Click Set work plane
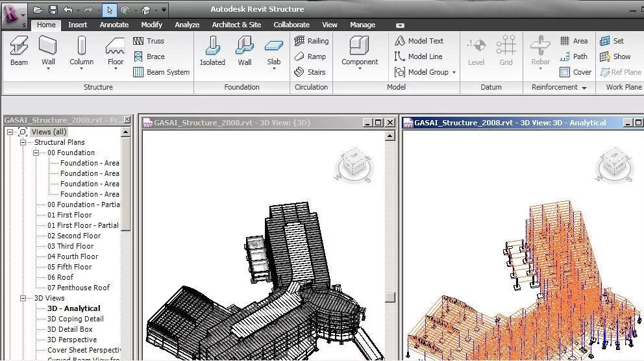The width and height of the screenshot is (644, 361). pos(612,41)
